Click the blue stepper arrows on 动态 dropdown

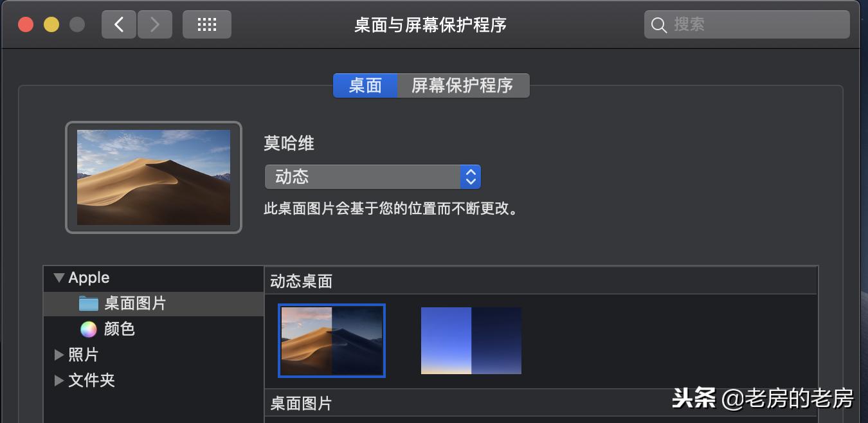(471, 176)
